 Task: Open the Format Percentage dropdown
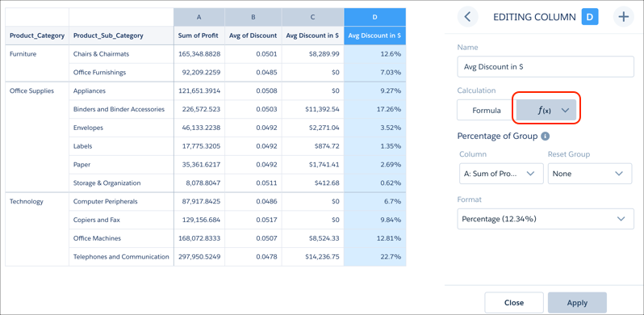click(x=546, y=219)
